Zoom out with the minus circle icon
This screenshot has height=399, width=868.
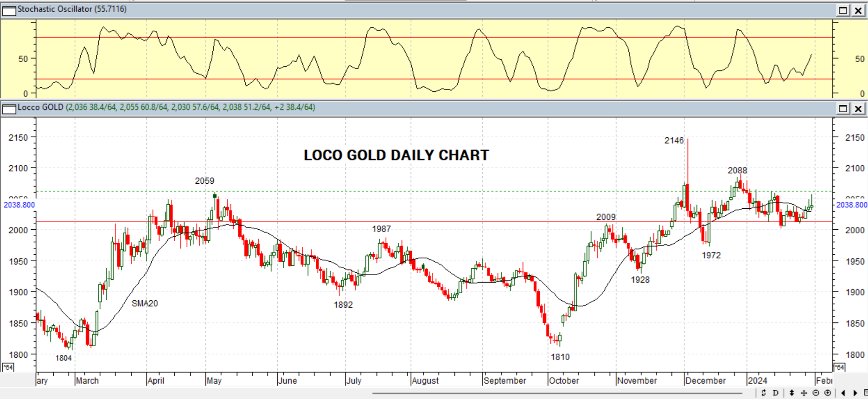(816, 393)
